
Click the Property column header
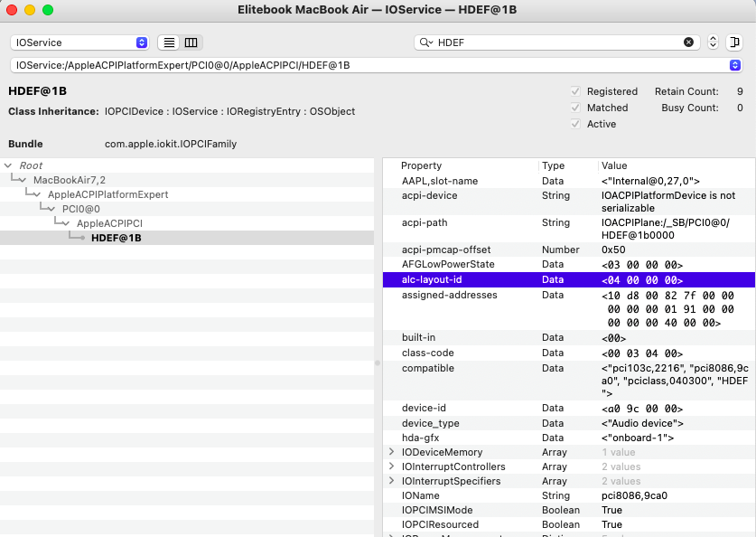(421, 166)
